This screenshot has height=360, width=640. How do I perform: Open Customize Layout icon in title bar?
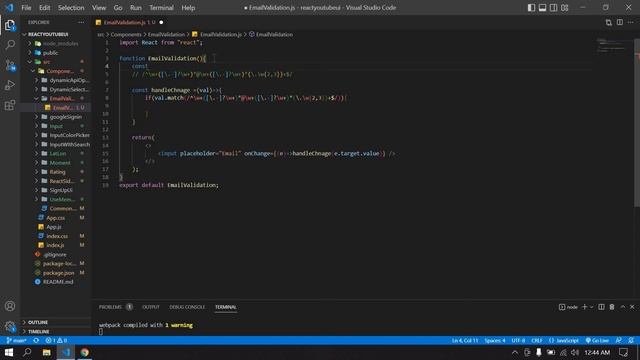click(x=564, y=8)
